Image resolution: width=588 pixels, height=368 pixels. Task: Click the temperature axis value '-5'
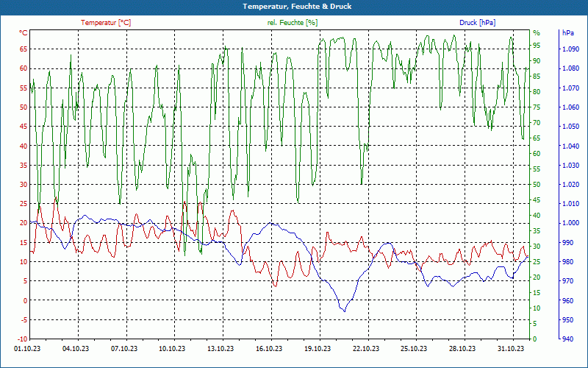pyautogui.click(x=24, y=319)
